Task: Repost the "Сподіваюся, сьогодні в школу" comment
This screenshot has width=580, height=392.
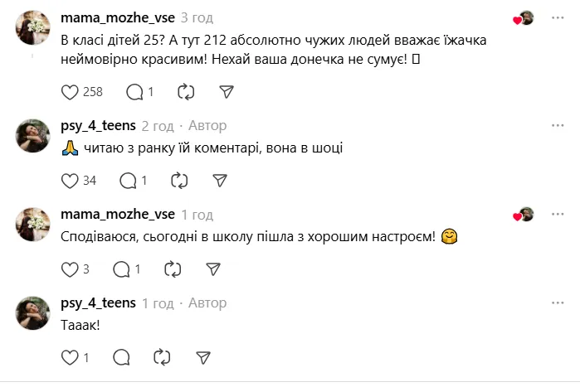Action: 173,269
